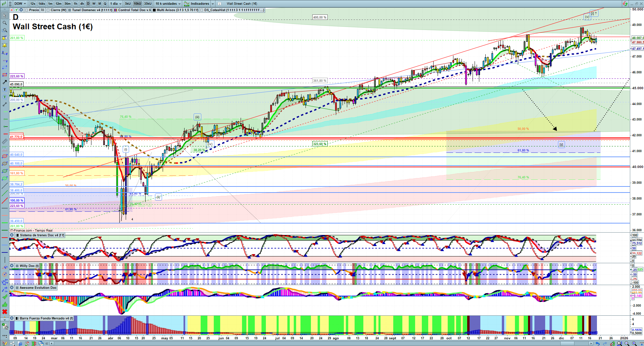Expand the '1 día' period dropdown
Screen dimensions: 644x346
[116, 4]
